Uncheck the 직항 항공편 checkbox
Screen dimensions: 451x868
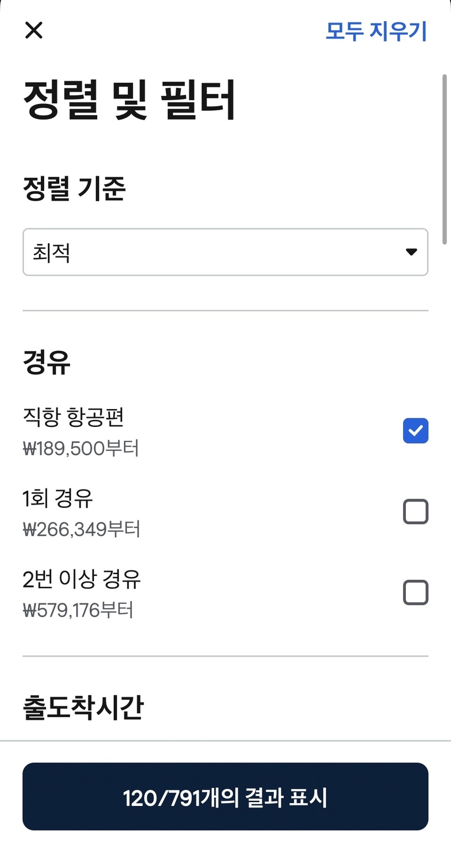[416, 431]
